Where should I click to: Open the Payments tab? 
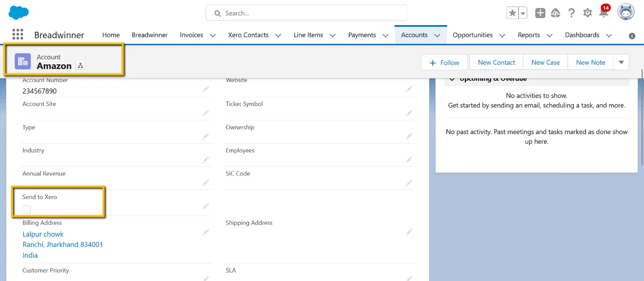(362, 35)
